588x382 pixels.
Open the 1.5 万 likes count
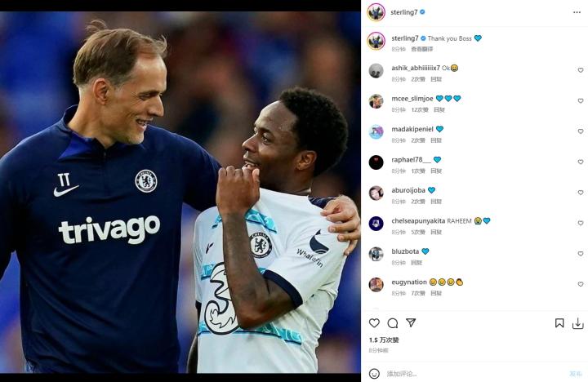tap(384, 340)
